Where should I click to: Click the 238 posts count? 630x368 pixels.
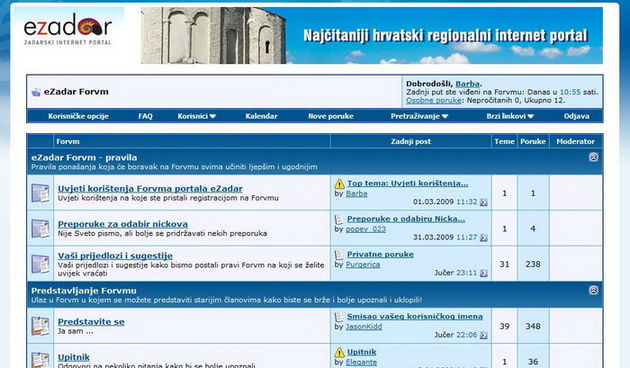click(x=533, y=264)
